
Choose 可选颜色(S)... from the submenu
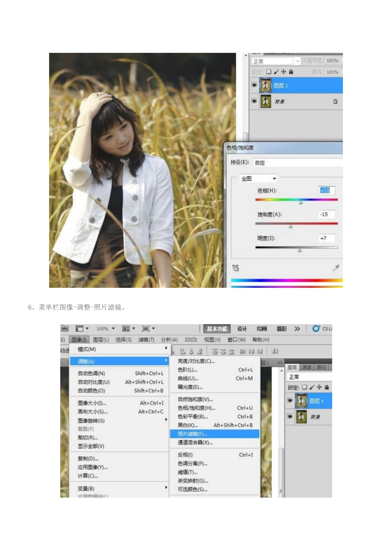tap(215, 489)
